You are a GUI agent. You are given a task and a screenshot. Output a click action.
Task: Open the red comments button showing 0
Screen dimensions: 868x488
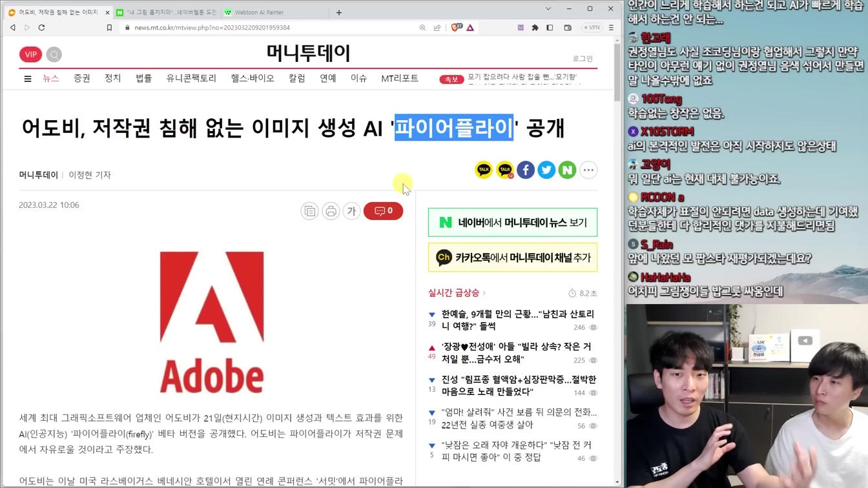tap(383, 211)
